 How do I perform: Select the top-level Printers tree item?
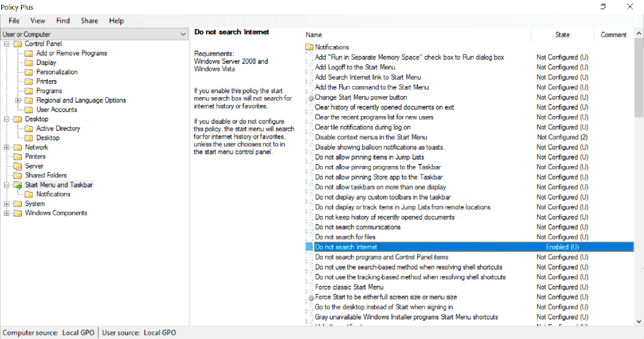pos(35,157)
